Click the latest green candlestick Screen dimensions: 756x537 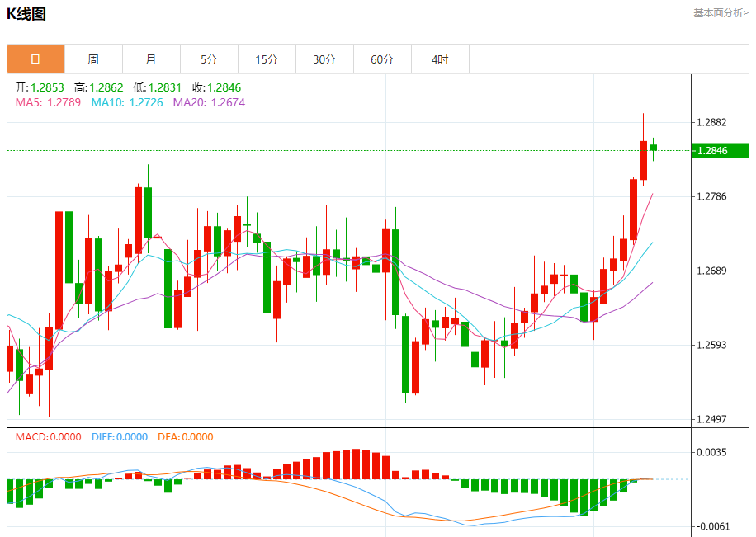tap(654, 148)
